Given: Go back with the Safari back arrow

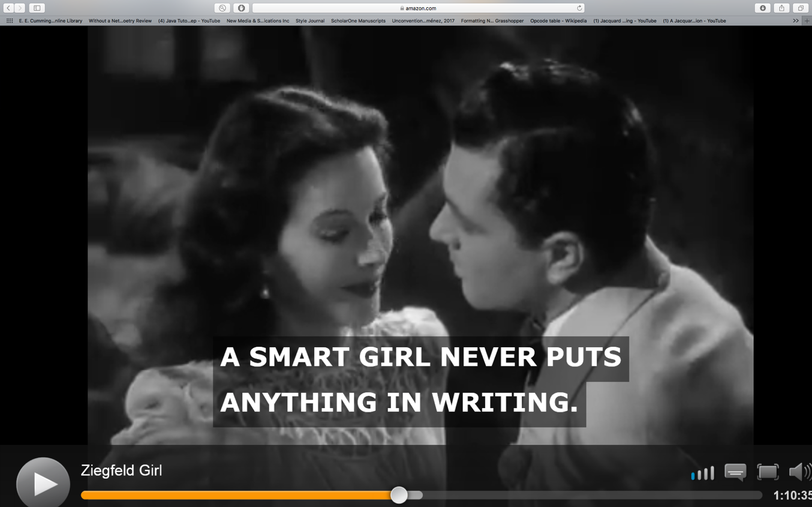Looking at the screenshot, I should [8, 8].
